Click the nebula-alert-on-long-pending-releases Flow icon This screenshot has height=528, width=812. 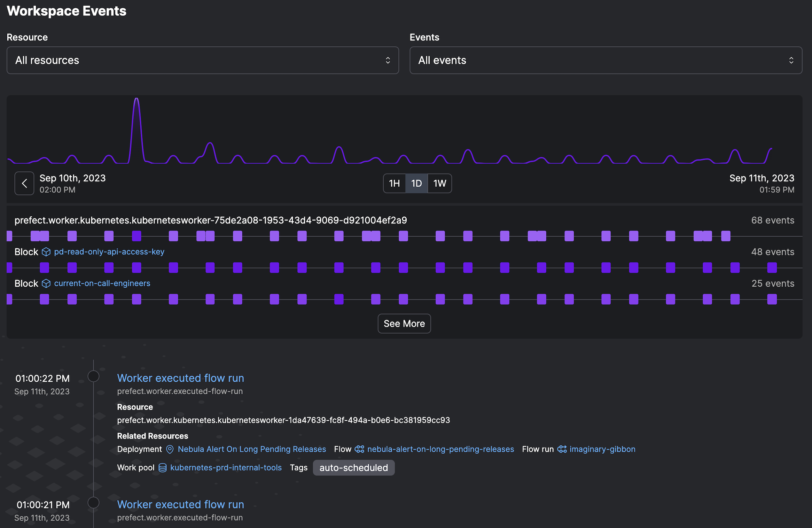click(360, 449)
